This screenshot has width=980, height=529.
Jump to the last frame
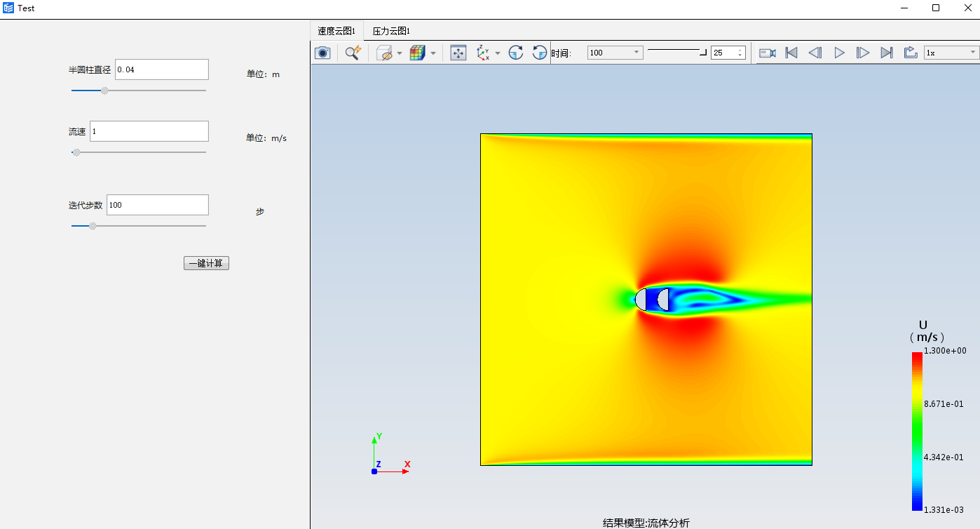coord(887,53)
